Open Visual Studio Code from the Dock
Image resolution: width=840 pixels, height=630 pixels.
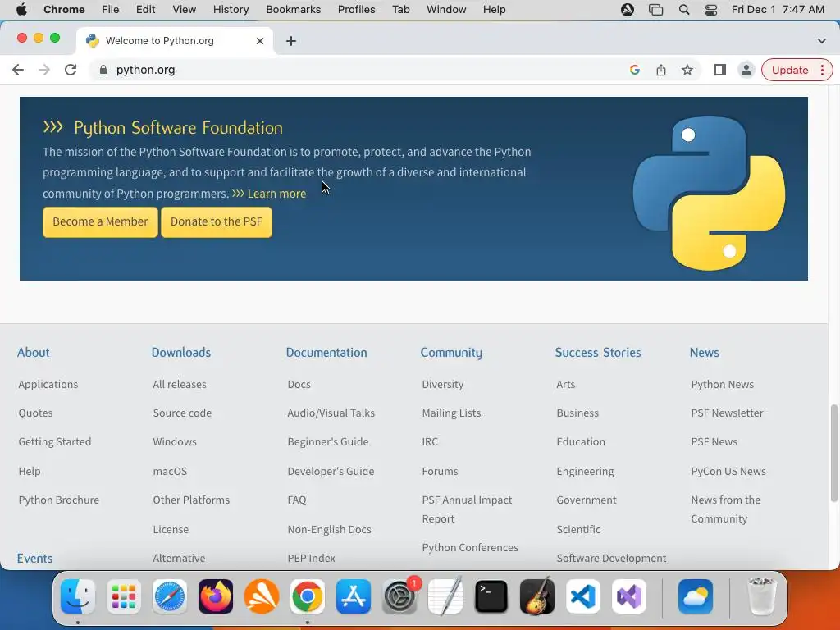tap(583, 596)
